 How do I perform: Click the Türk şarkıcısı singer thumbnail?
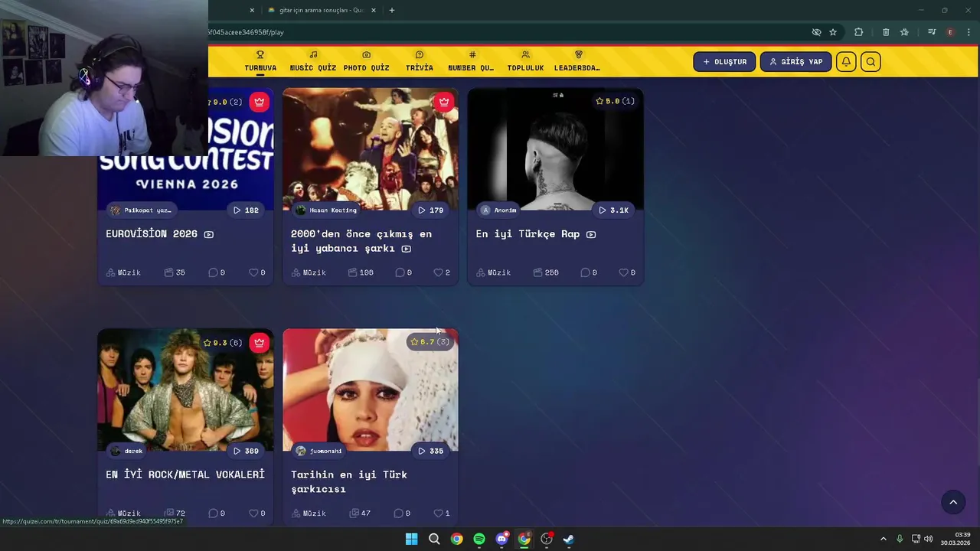point(371,390)
